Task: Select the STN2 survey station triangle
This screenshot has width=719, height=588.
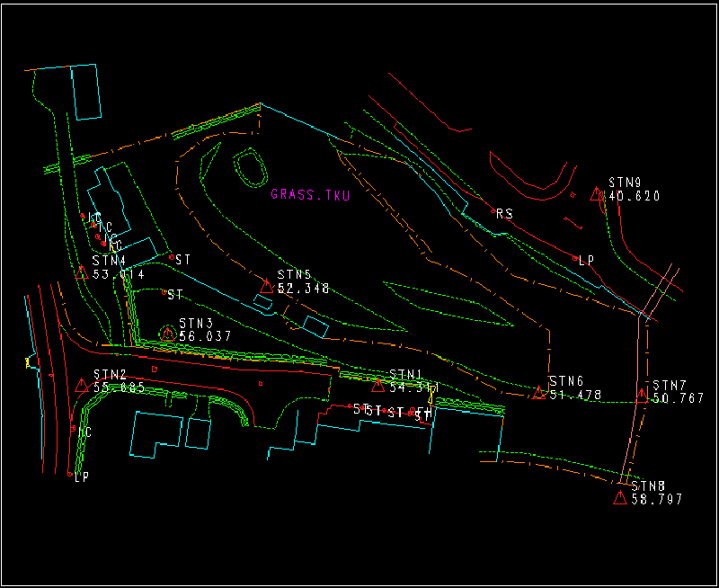Action: 82,385
